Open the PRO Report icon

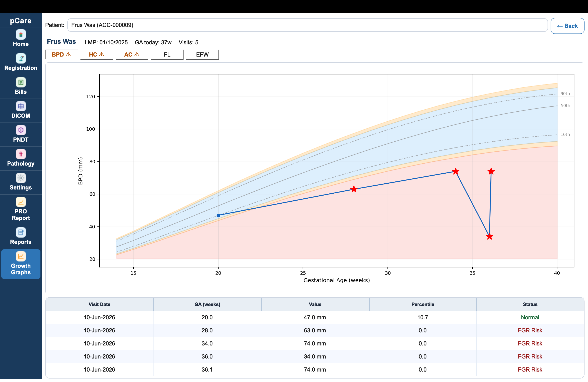[x=21, y=202]
